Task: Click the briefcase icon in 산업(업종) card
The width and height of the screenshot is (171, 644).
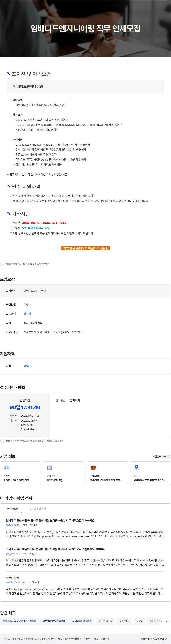Action: pyautogui.click(x=93, y=467)
